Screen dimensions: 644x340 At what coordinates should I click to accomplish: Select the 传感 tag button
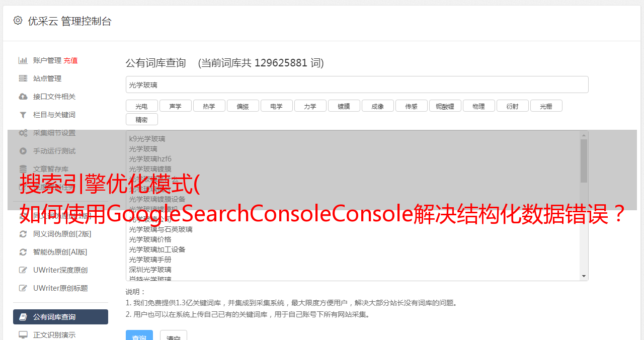click(411, 106)
